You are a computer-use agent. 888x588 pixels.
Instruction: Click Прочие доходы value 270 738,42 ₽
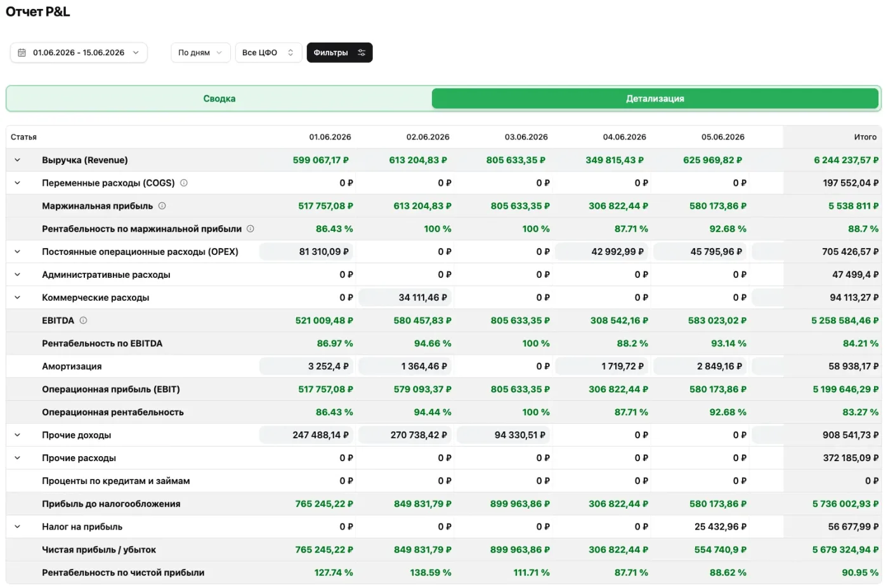pos(405,435)
